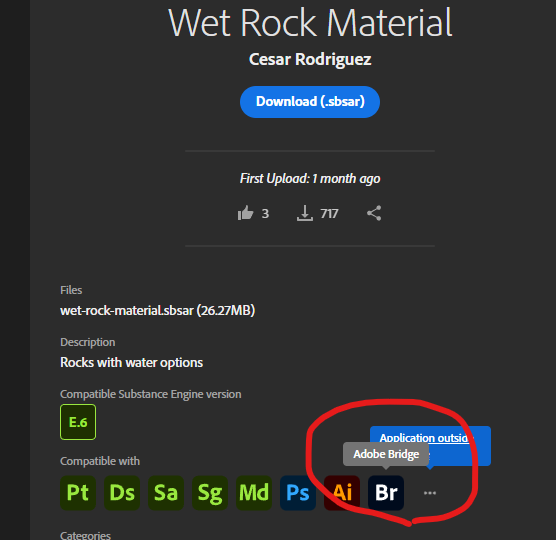Choose the Substance Sampler Sa icon

coord(166,493)
